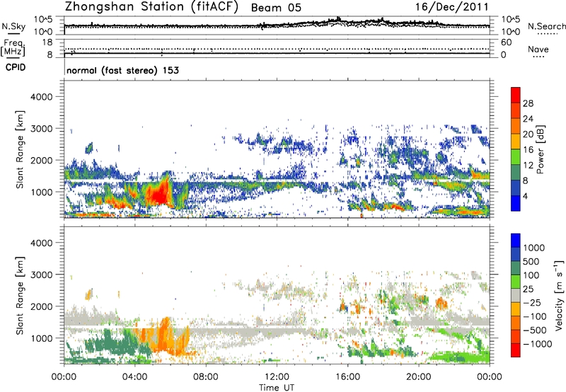Click the N.Search legend label

[x=546, y=26]
